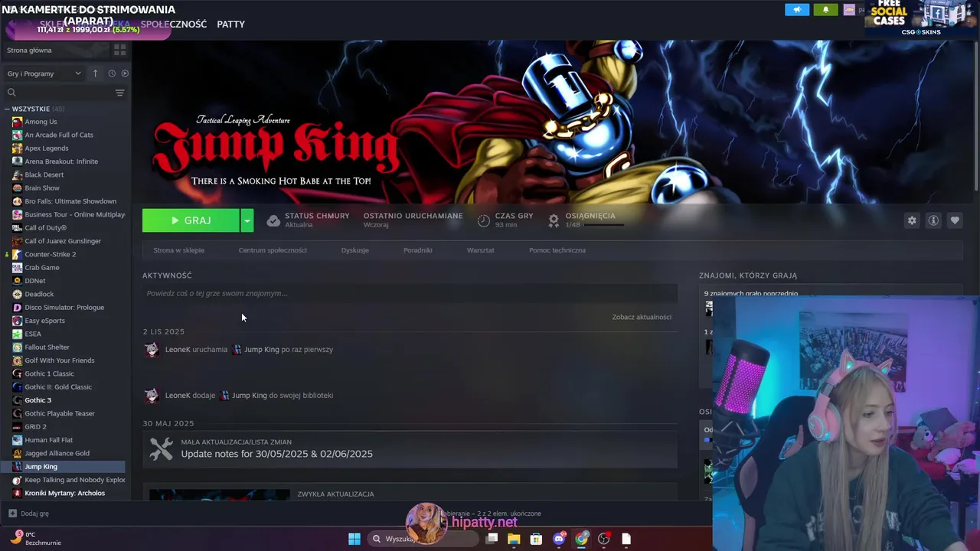980x551 pixels.
Task: Open Task View on taskbar
Action: pos(492,539)
